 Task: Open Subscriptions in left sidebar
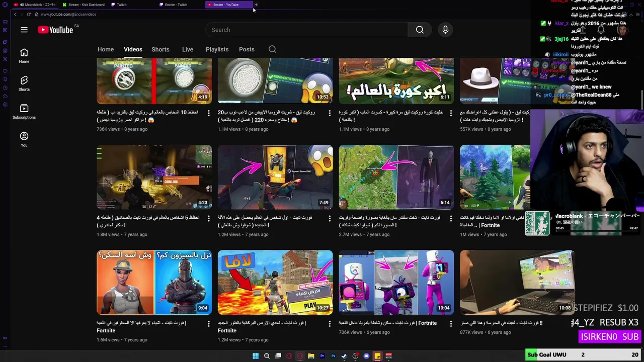[24, 112]
